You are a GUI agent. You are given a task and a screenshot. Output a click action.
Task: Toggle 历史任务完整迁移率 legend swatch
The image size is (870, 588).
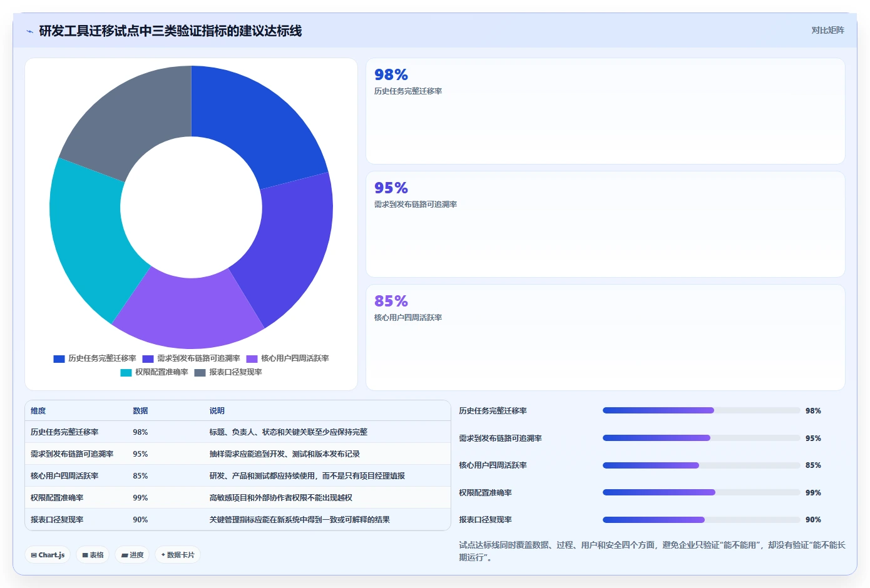coord(59,359)
